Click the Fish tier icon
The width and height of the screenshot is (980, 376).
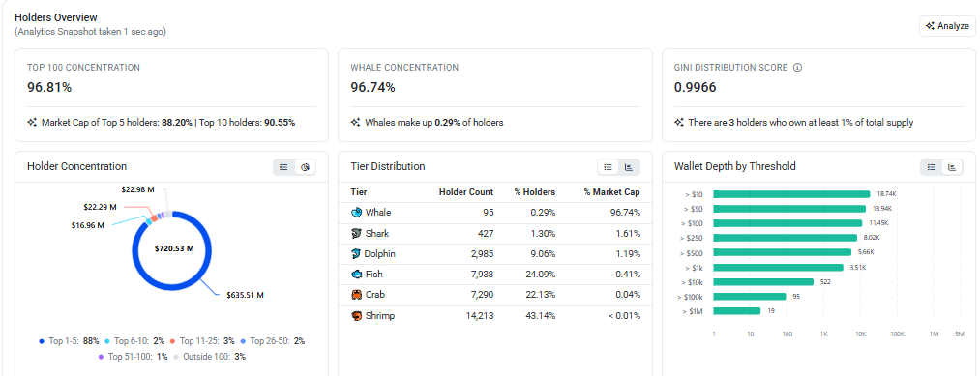pyautogui.click(x=356, y=275)
